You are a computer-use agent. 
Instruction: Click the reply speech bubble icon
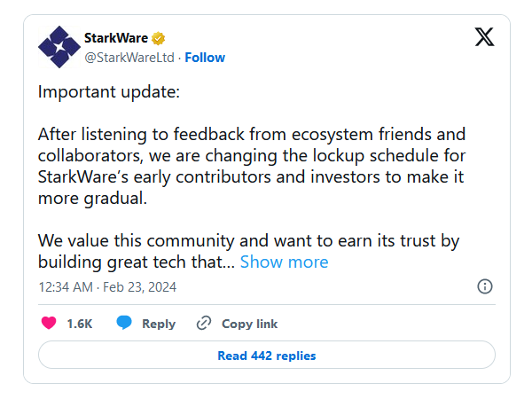tap(125, 323)
